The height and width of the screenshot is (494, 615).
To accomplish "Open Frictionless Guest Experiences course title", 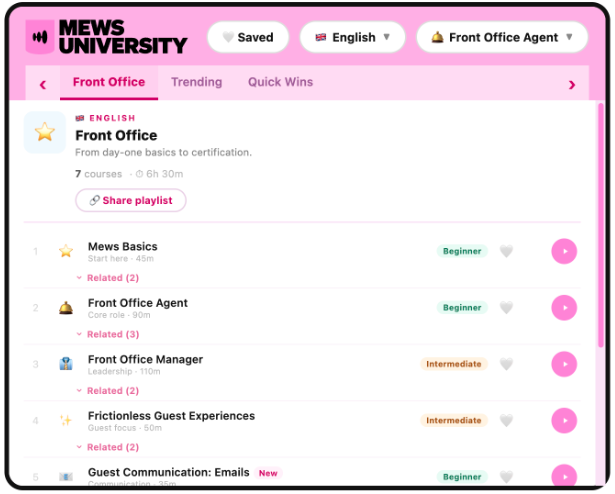I will (x=171, y=416).
